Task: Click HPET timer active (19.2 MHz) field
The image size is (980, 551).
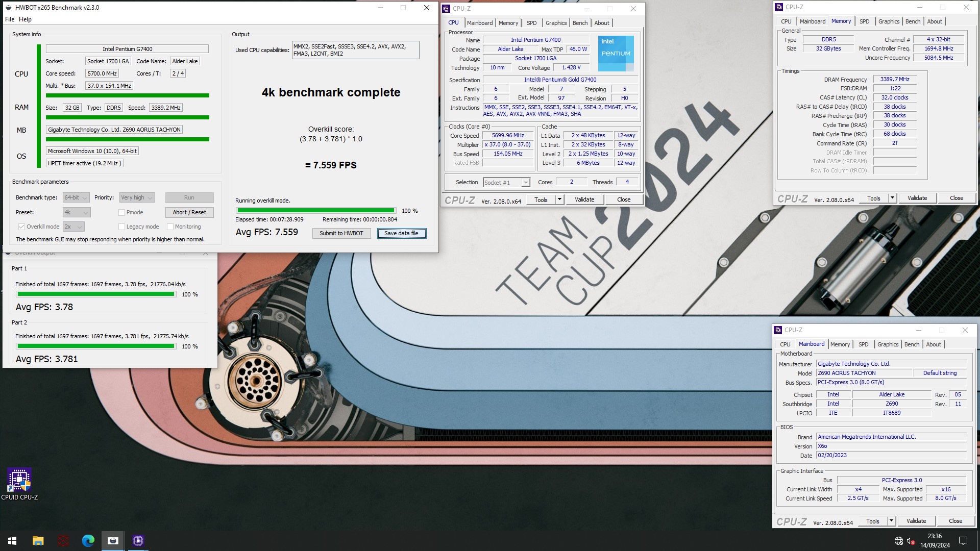Action: click(x=84, y=163)
